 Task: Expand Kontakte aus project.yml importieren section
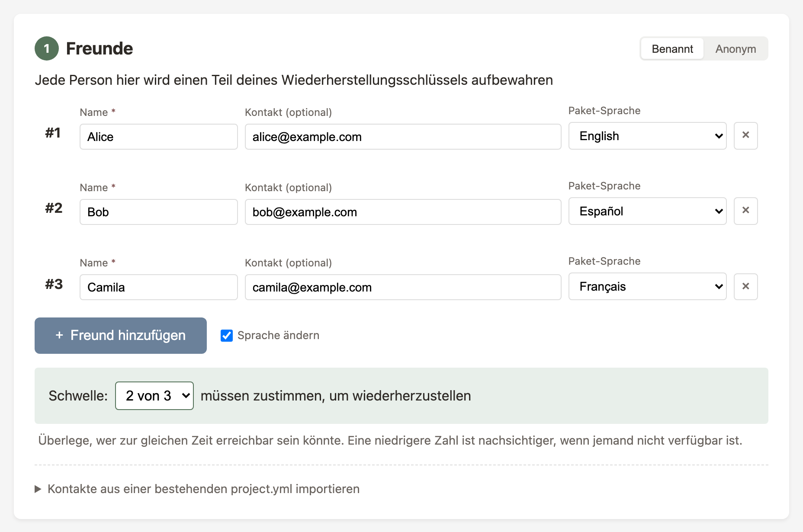(x=202, y=489)
